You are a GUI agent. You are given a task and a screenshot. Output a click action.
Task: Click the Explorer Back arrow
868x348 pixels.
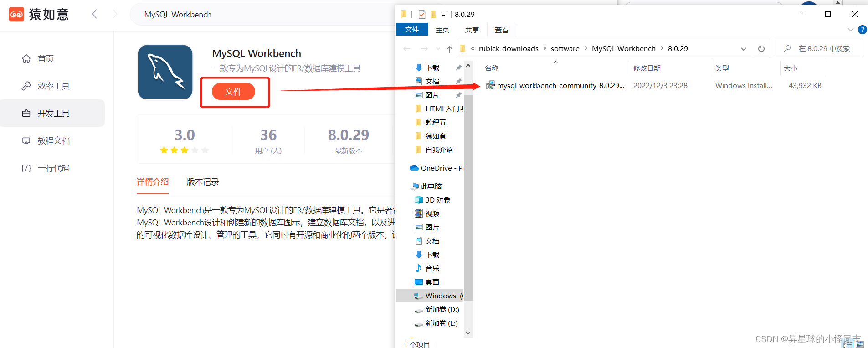407,49
